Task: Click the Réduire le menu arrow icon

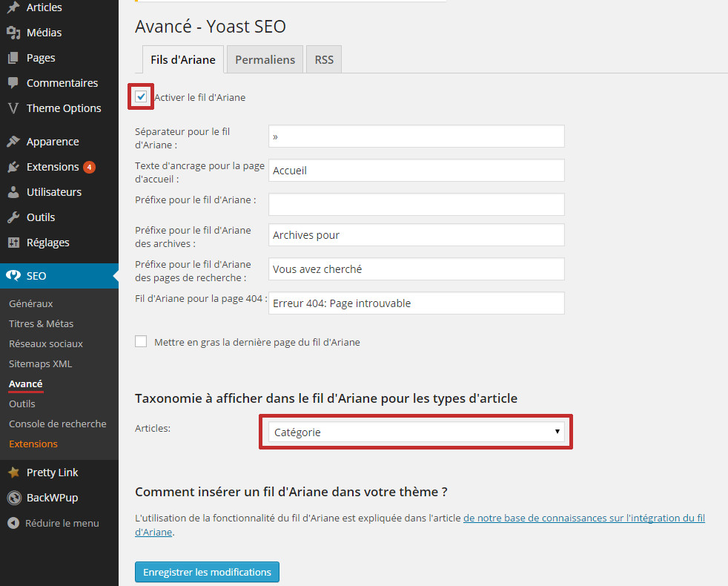Action: pyautogui.click(x=13, y=523)
